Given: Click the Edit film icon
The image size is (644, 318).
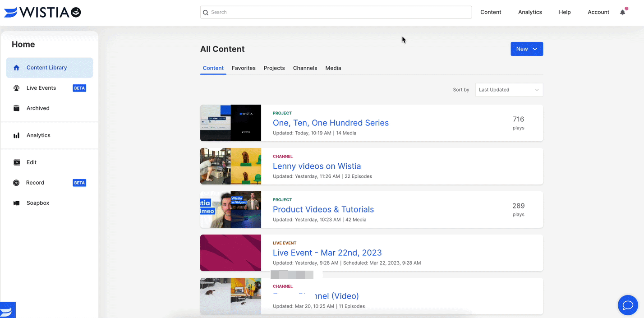Looking at the screenshot, I should 17,162.
